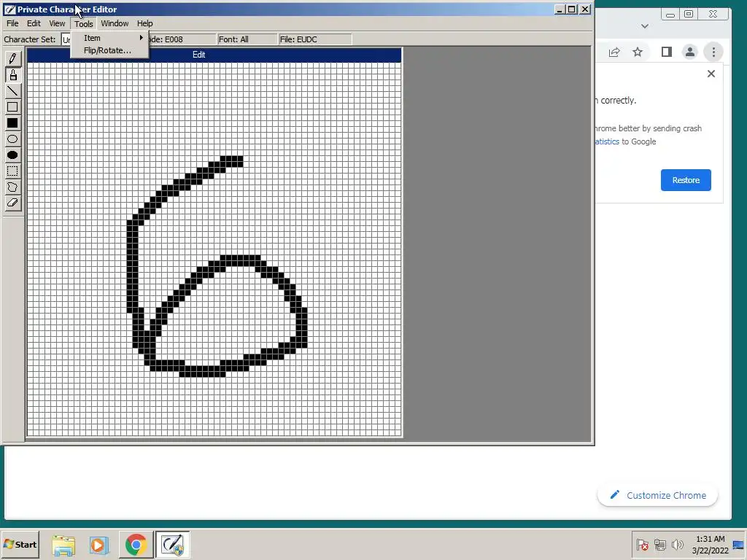Click Private Character Editor taskbar button
Image resolution: width=747 pixels, height=560 pixels.
point(172,545)
